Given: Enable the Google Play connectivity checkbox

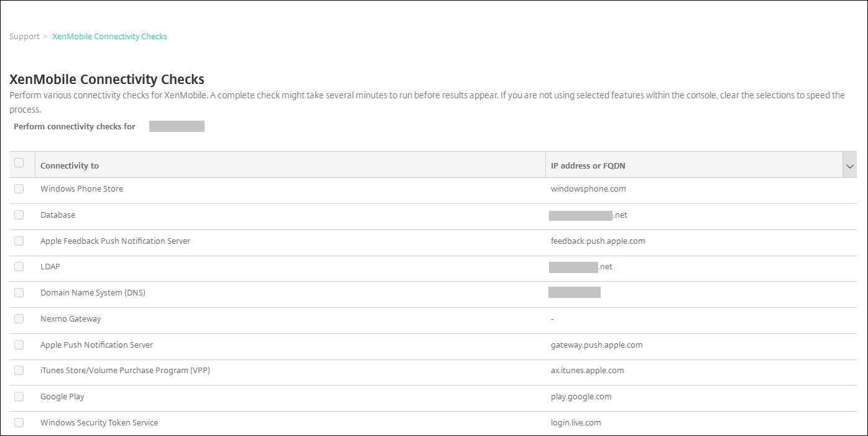Looking at the screenshot, I should point(19,397).
